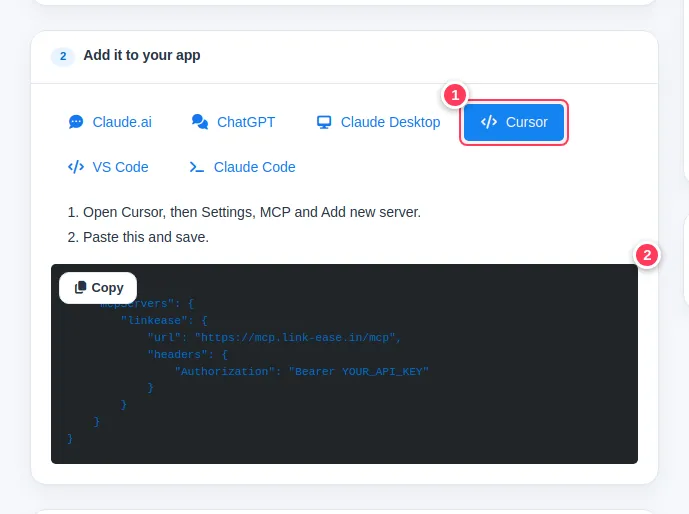Click the ChatGPT double-bubble icon
The height and width of the screenshot is (514, 689).
click(x=200, y=122)
